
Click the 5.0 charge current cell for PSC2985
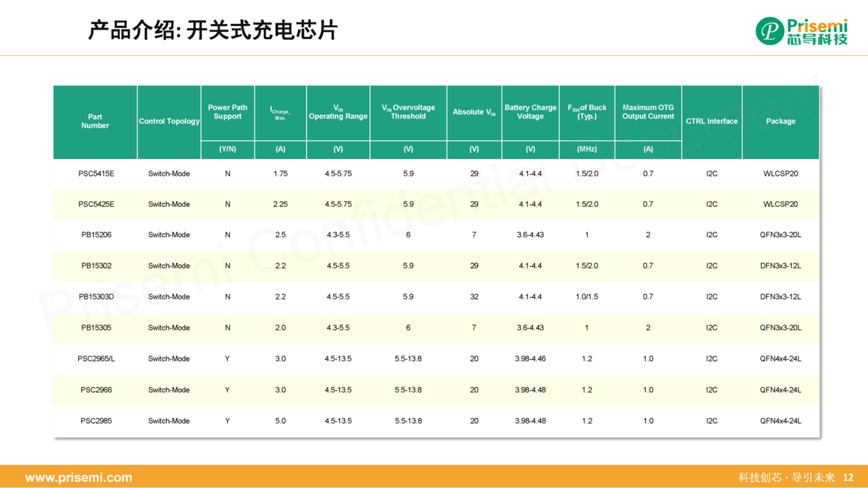280,421
